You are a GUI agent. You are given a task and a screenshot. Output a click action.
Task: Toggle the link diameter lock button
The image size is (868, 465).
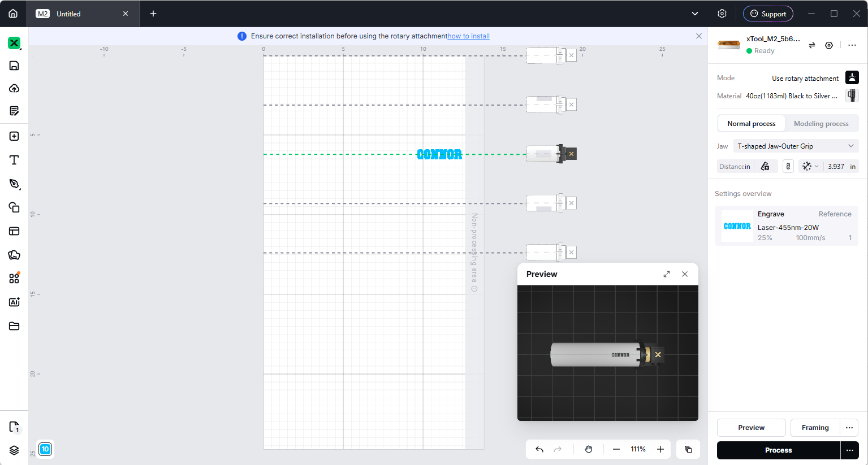pyautogui.click(x=788, y=166)
